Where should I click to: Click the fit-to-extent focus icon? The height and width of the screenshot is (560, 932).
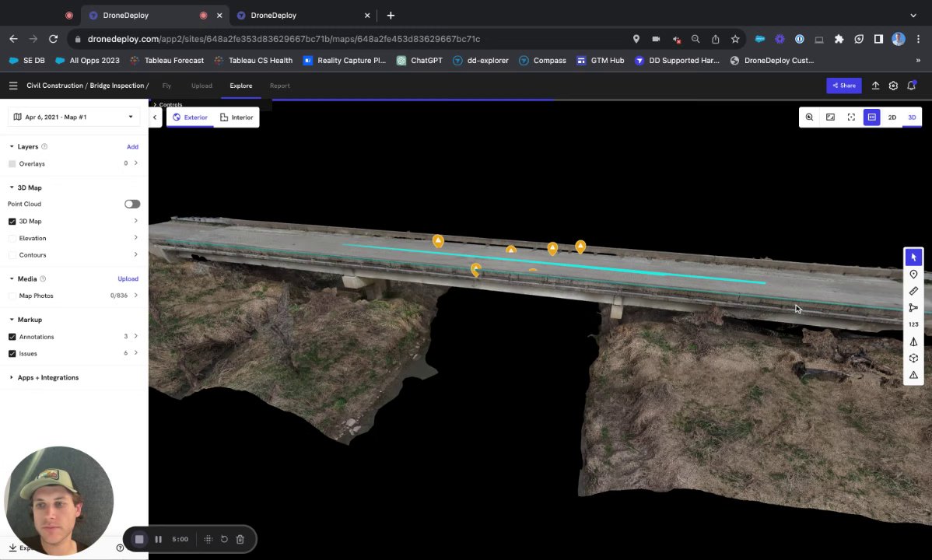tap(850, 117)
